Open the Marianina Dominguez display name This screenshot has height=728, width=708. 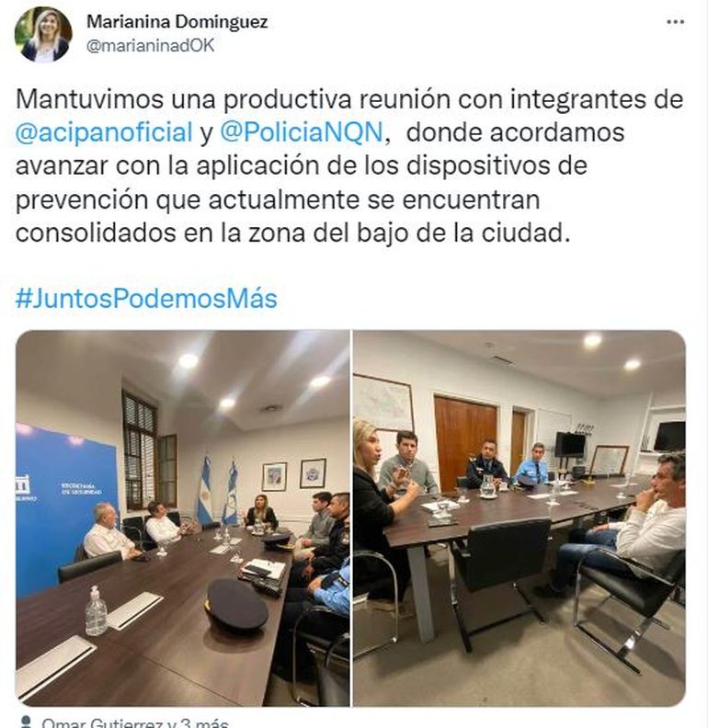[x=177, y=22]
